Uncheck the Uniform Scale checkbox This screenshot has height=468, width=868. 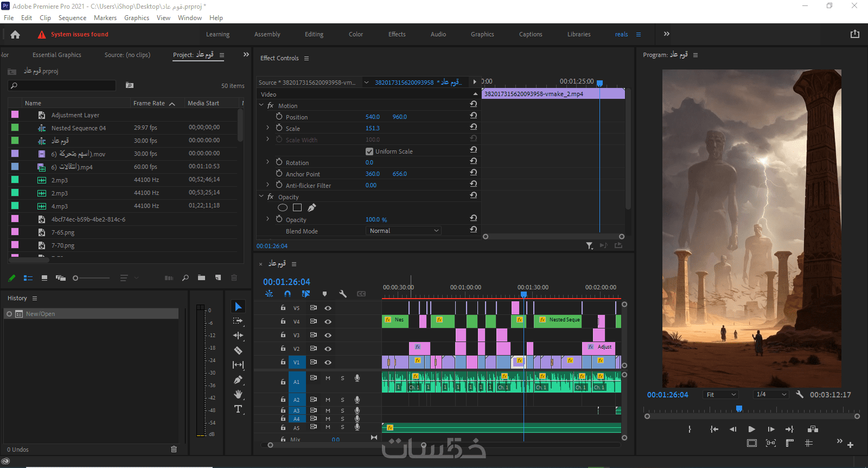pyautogui.click(x=369, y=151)
